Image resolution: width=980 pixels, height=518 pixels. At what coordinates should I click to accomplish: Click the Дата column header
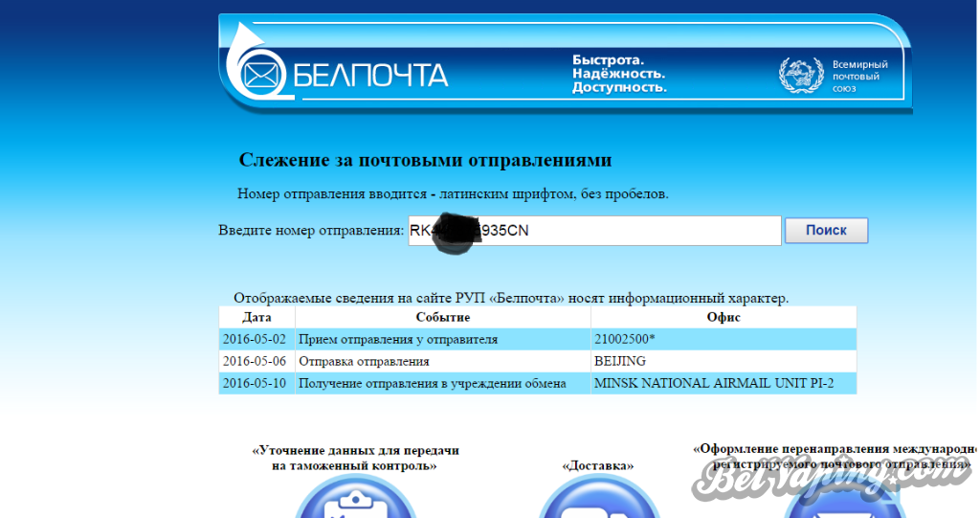pos(256,317)
